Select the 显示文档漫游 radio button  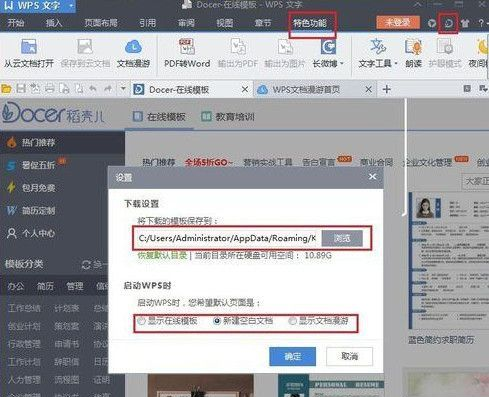[x=292, y=321]
